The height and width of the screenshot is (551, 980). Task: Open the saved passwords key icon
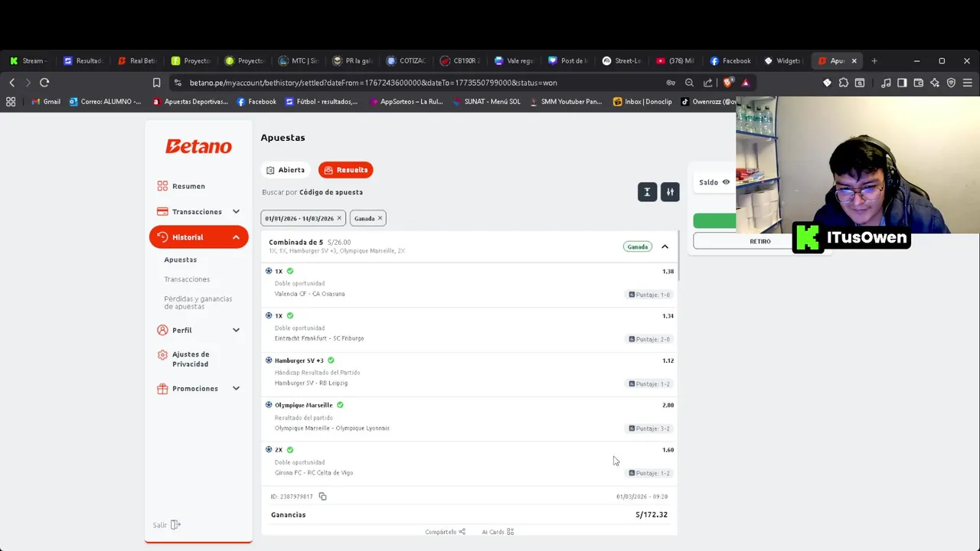click(x=671, y=83)
